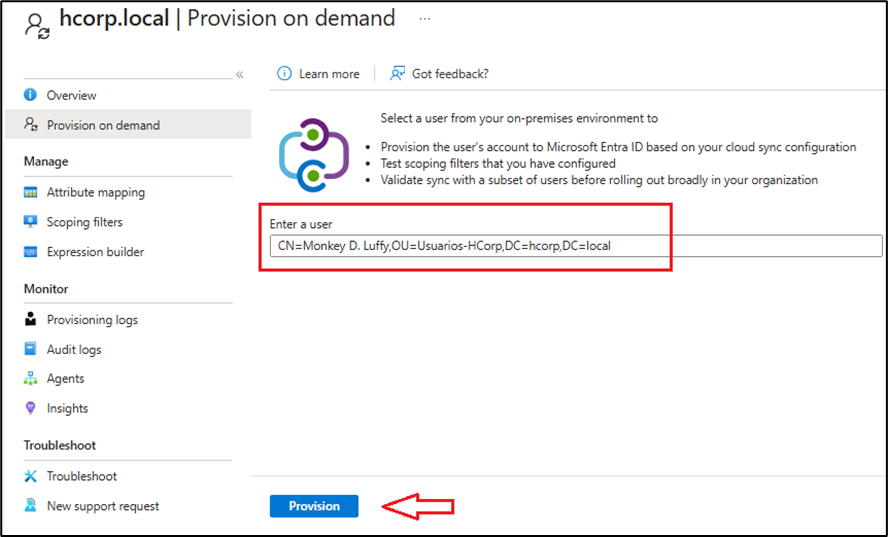888x537 pixels.
Task: Go to Audit logs page
Action: tap(74, 350)
